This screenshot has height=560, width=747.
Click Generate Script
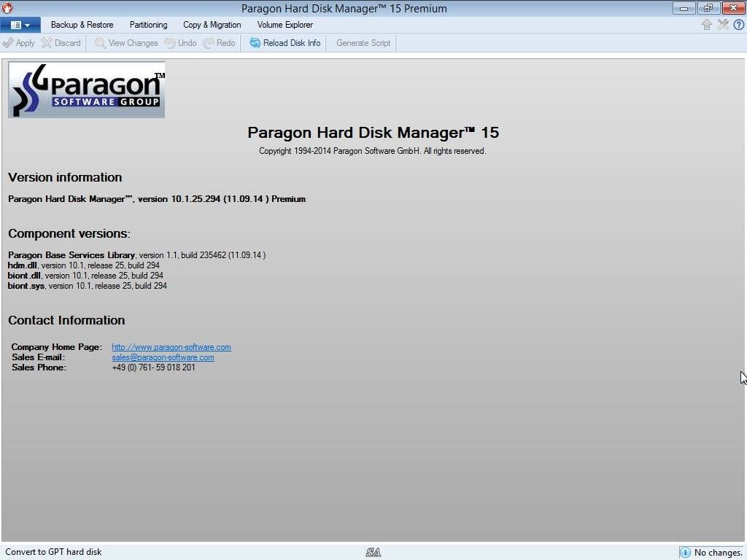(363, 43)
